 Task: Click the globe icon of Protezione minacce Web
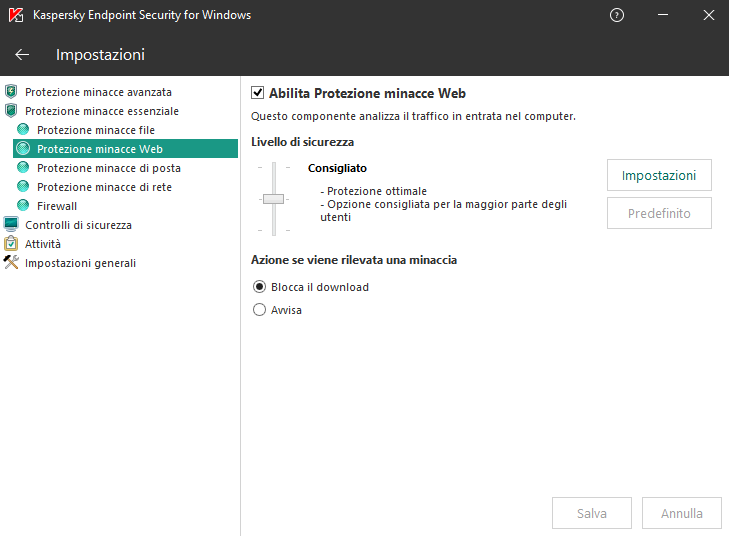pyautogui.click(x=23, y=148)
